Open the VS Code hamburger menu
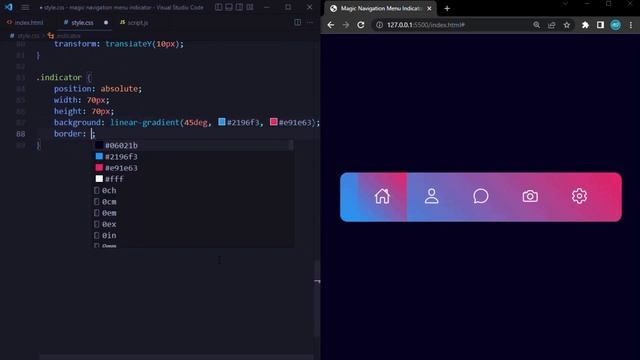 click(25, 7)
